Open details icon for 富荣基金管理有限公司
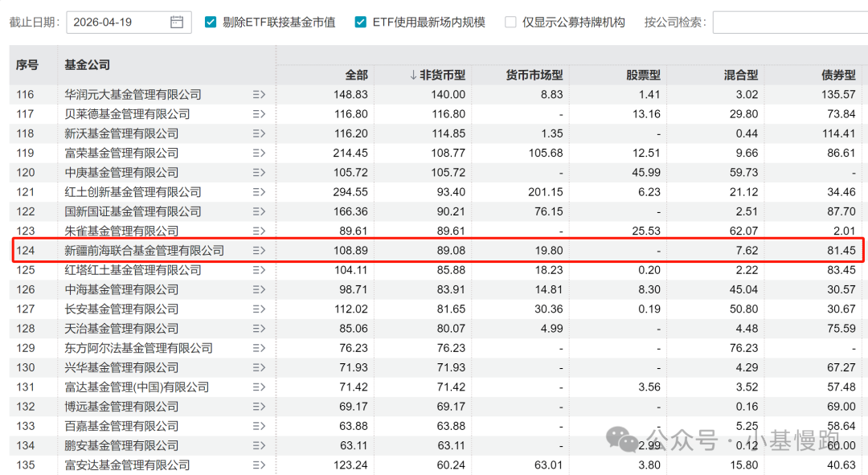 click(x=259, y=153)
